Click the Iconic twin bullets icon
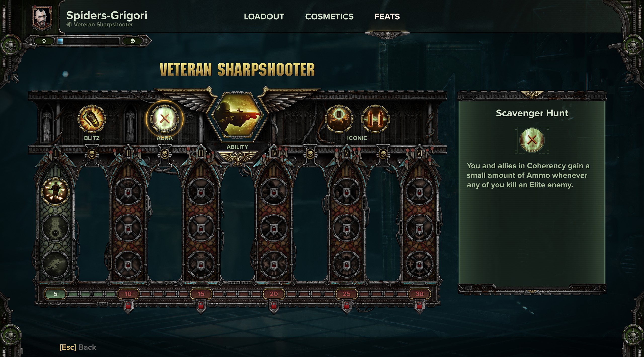This screenshot has width=644, height=357. tap(375, 119)
